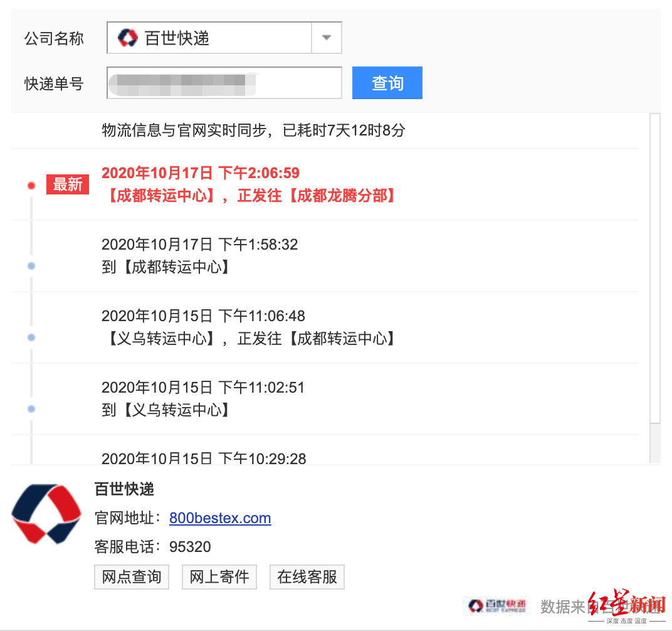Click the 公司名称 label

coord(54,38)
